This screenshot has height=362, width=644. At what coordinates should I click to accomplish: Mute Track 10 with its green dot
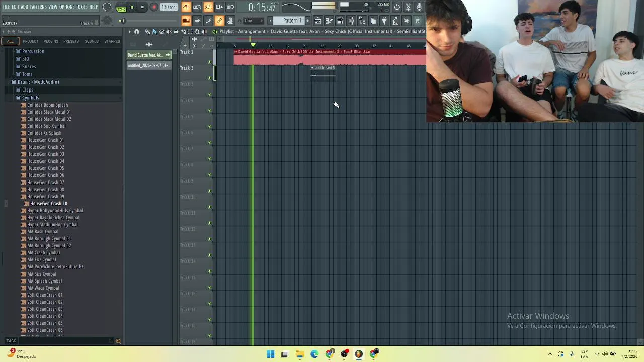click(x=209, y=207)
